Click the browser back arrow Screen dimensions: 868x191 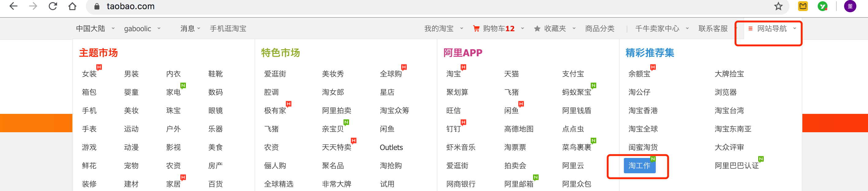[x=13, y=6]
